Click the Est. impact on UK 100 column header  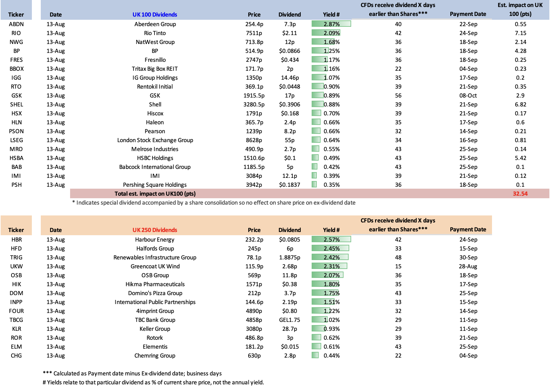click(x=520, y=10)
